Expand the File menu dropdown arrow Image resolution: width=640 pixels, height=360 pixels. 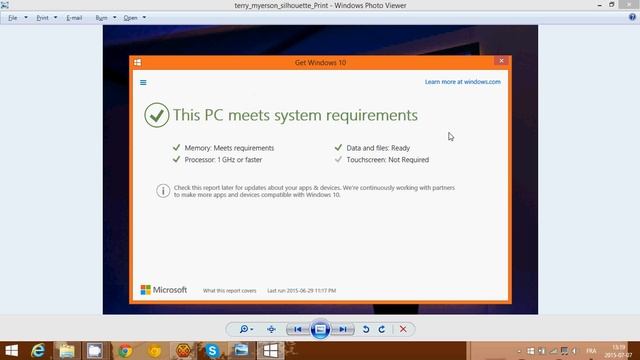pyautogui.click(x=26, y=18)
